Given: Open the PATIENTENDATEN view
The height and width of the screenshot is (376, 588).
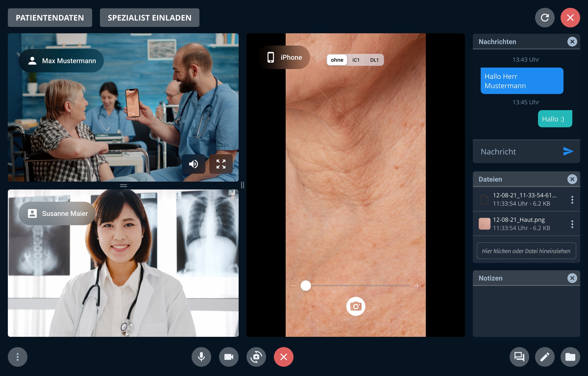Looking at the screenshot, I should [x=50, y=18].
